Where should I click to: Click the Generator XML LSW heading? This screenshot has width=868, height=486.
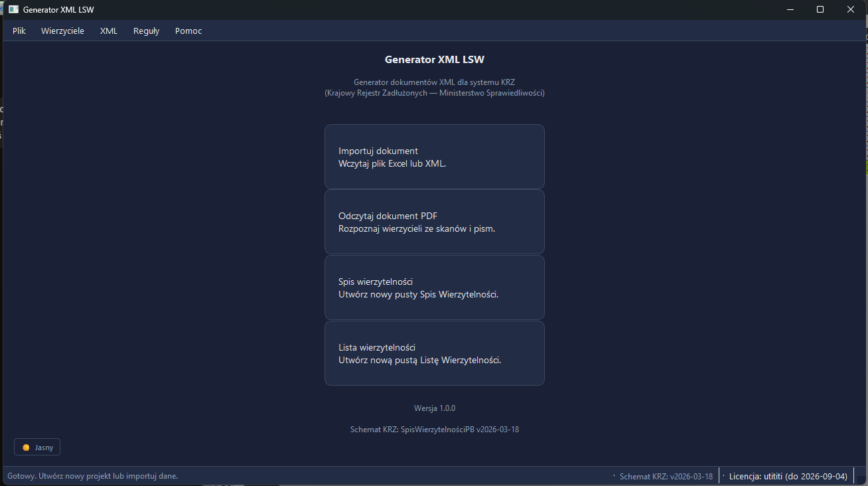click(x=435, y=59)
